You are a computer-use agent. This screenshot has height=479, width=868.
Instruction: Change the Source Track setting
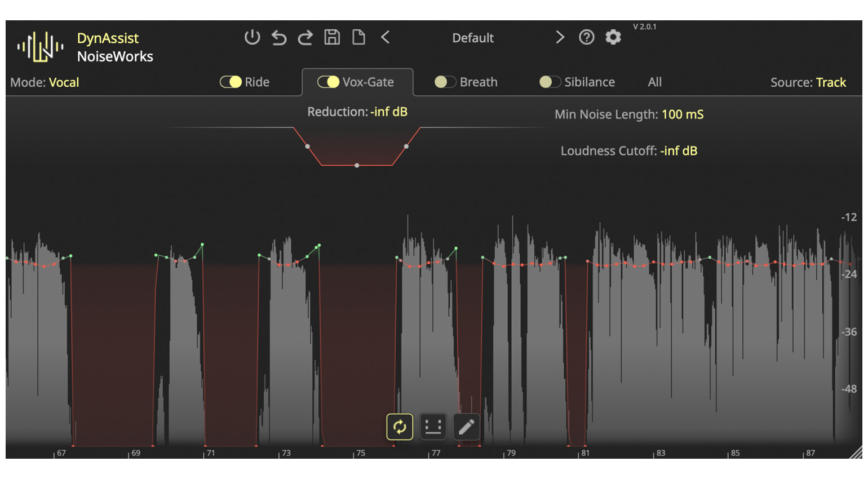[x=830, y=82]
